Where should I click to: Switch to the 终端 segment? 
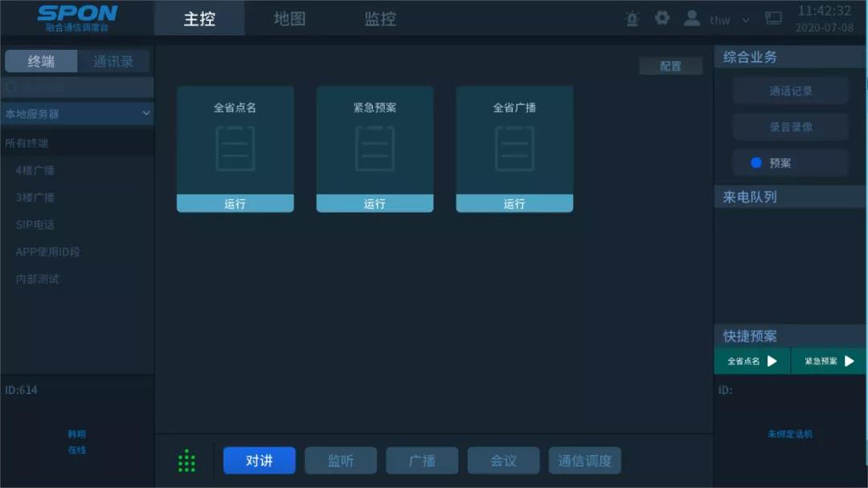pyautogui.click(x=41, y=61)
